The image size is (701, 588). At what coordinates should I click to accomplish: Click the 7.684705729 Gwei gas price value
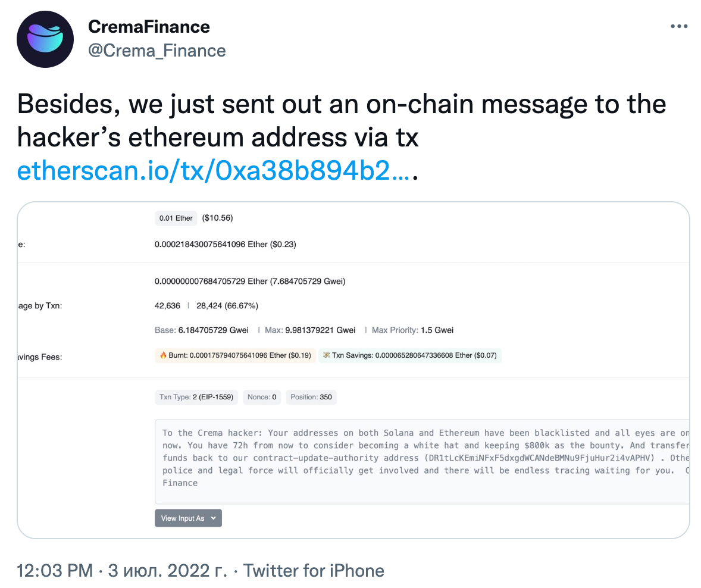[308, 281]
